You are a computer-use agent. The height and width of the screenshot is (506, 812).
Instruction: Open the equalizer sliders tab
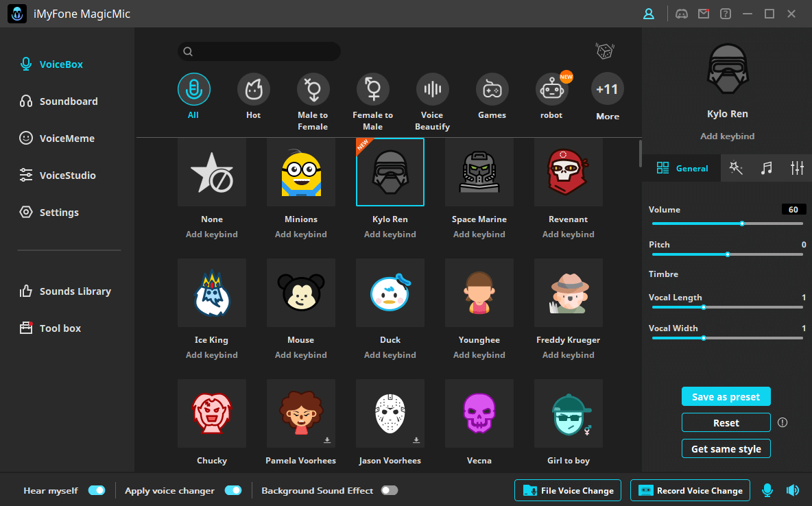(797, 168)
